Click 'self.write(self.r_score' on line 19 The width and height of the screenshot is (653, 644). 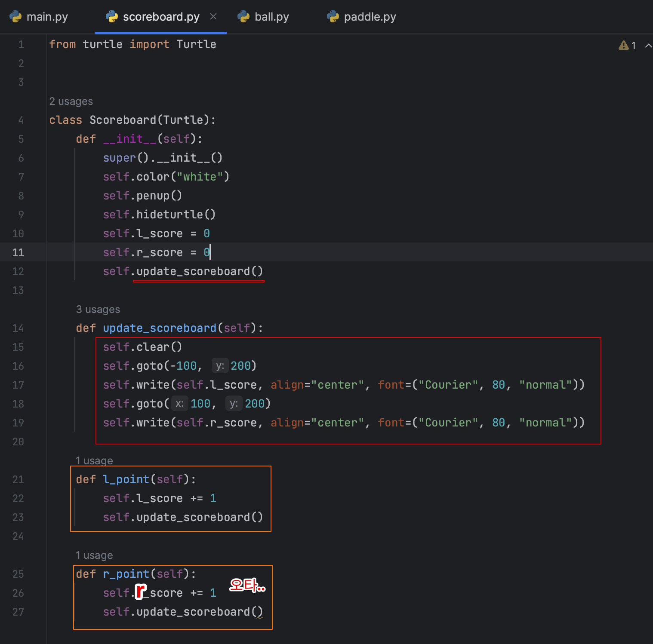180,423
